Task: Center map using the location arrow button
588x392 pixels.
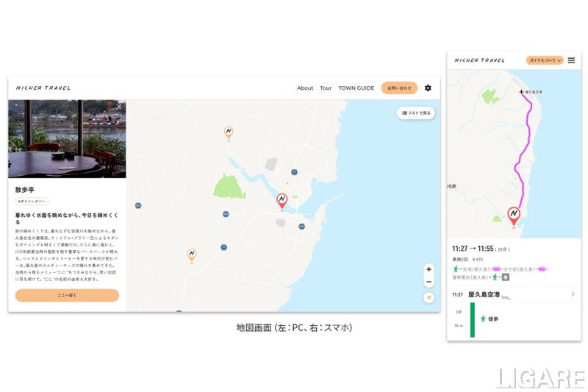Action: (x=429, y=298)
